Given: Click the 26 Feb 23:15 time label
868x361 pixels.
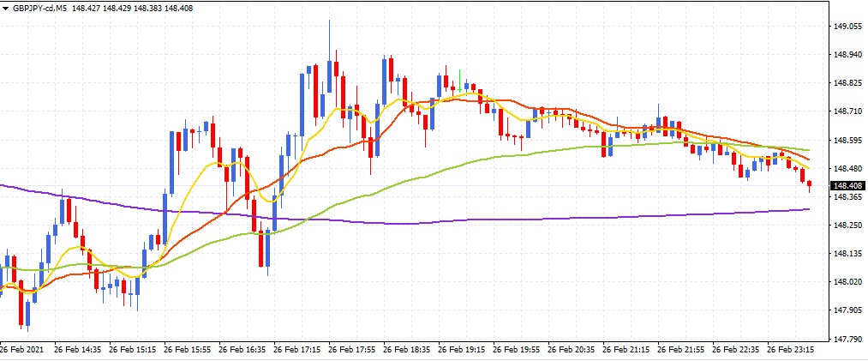Looking at the screenshot, I should pos(791,350).
